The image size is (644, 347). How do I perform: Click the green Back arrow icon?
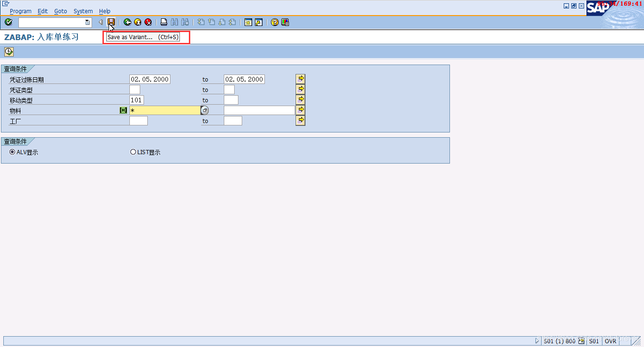pyautogui.click(x=127, y=22)
